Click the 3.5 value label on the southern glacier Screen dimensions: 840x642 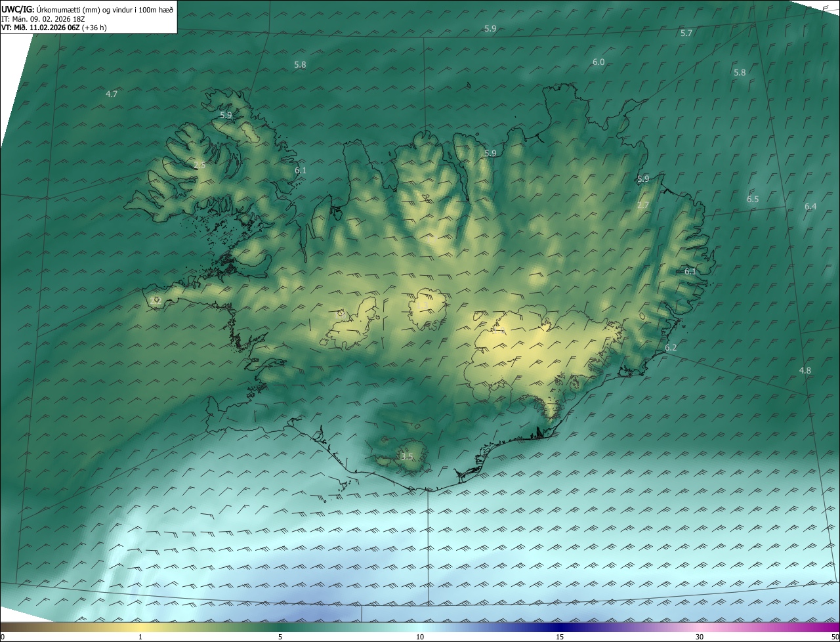407,457
